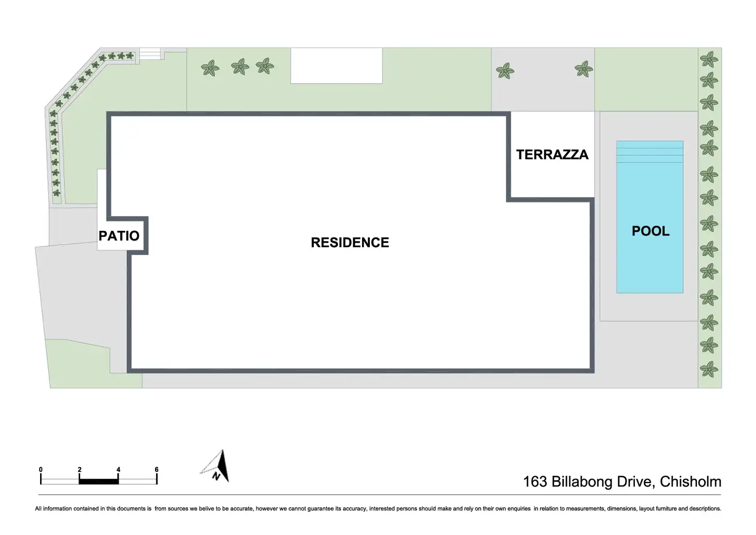756x535 pixels.
Task: Click the white rectangle in the top lawn
Action: click(336, 65)
